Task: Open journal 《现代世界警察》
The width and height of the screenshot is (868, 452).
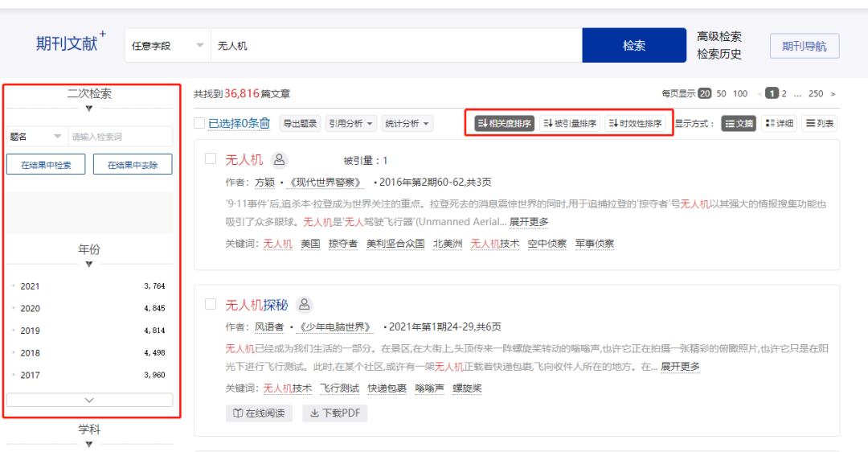Action: (326, 183)
